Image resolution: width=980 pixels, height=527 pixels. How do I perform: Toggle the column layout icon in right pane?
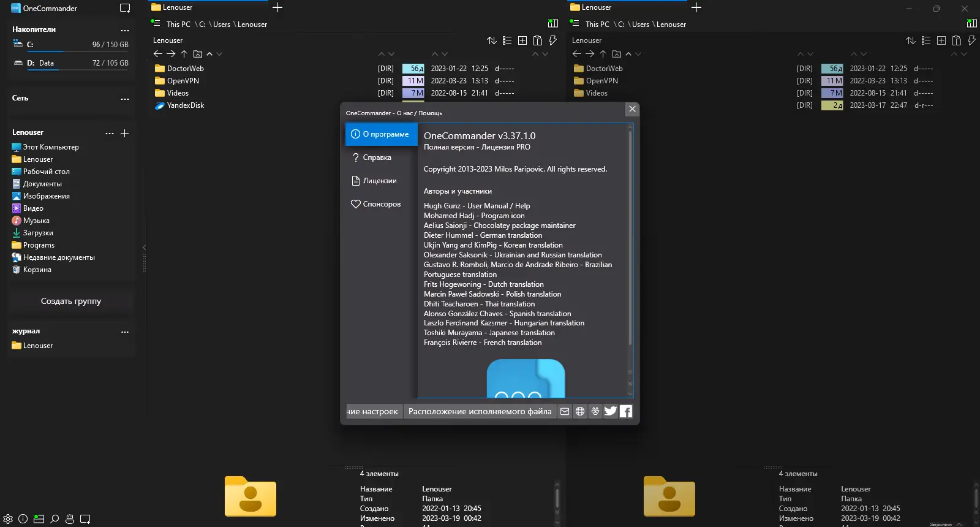[972, 24]
